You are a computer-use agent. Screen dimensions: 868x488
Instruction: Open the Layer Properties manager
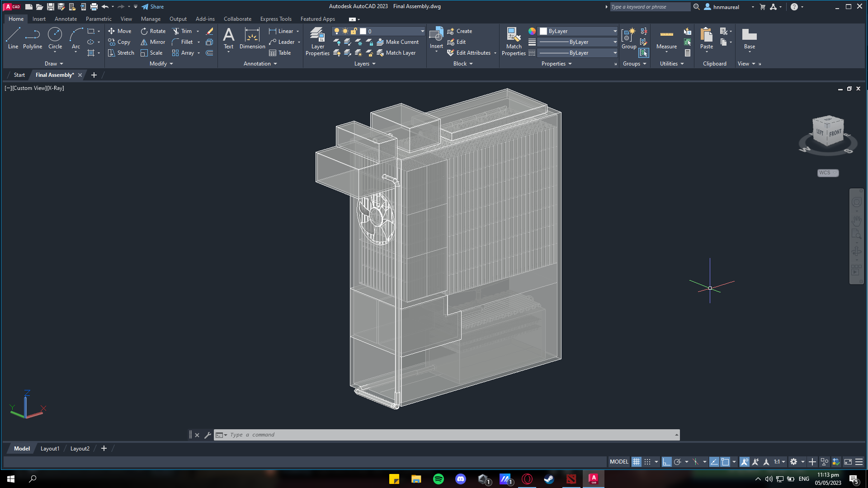click(x=317, y=42)
